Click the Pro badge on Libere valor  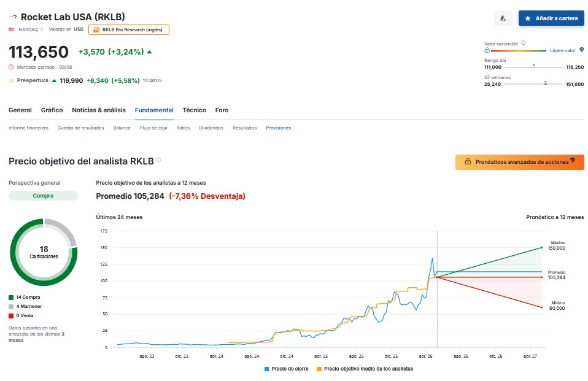582,50
